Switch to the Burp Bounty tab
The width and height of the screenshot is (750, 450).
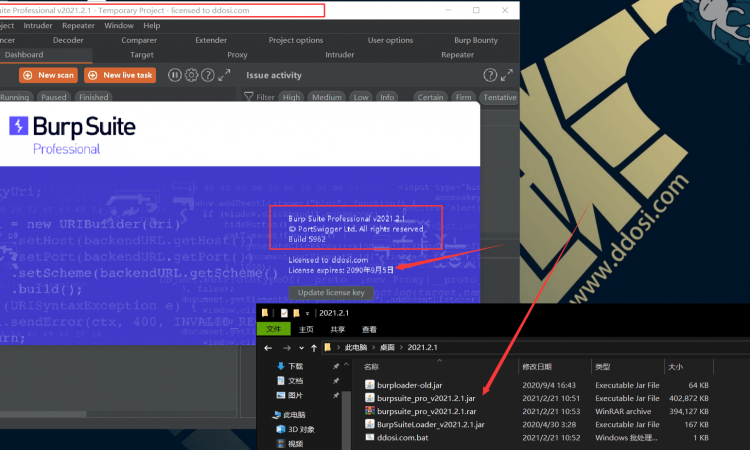(476, 40)
